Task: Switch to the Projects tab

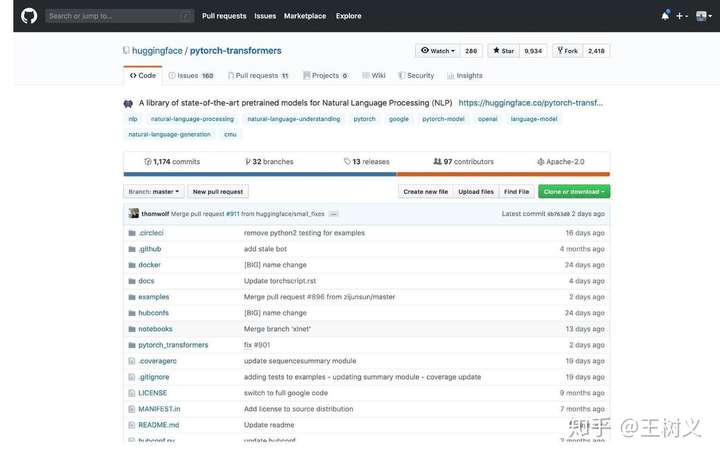Action: [326, 75]
